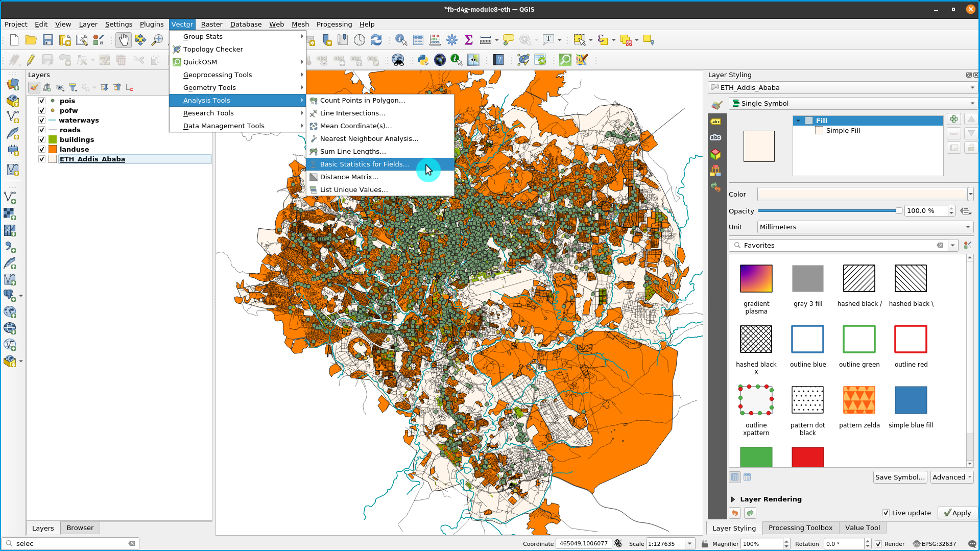Open the Python Console icon
This screenshot has height=551, width=980.
click(x=423, y=60)
